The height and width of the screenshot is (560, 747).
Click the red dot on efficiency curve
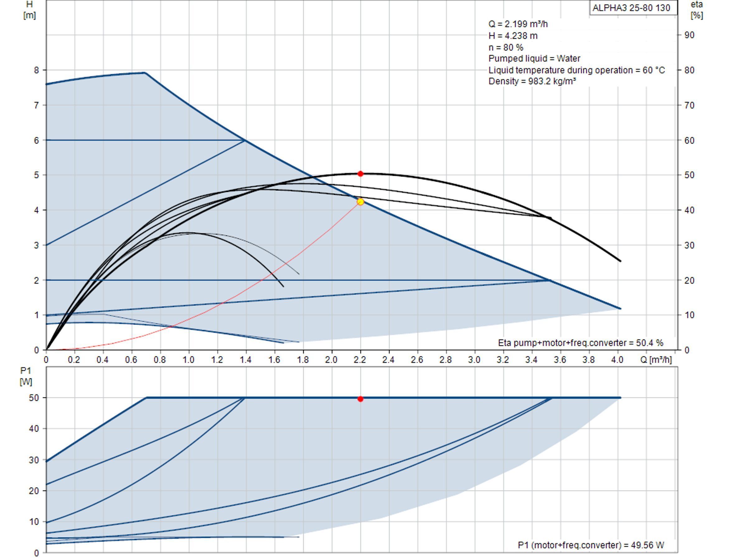[x=360, y=174]
